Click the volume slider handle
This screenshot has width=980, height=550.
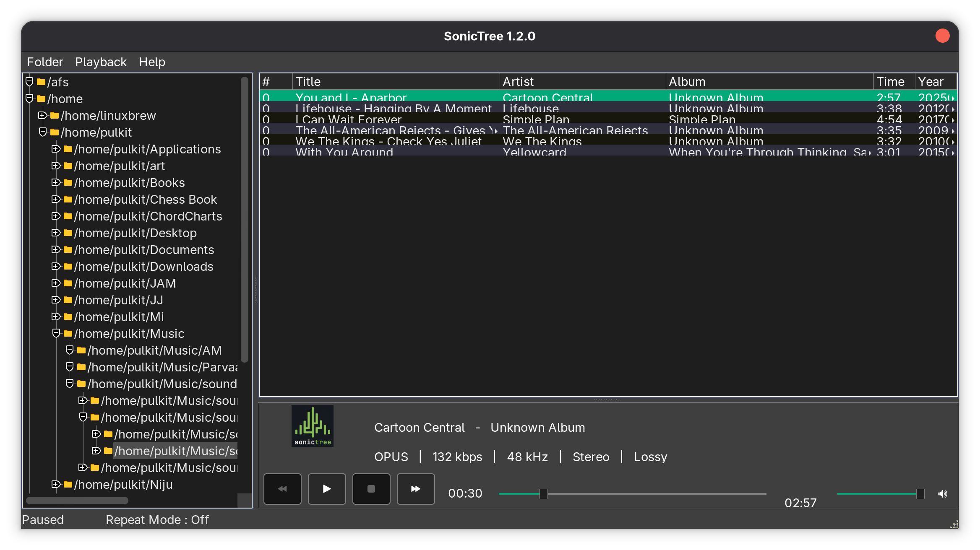click(920, 494)
